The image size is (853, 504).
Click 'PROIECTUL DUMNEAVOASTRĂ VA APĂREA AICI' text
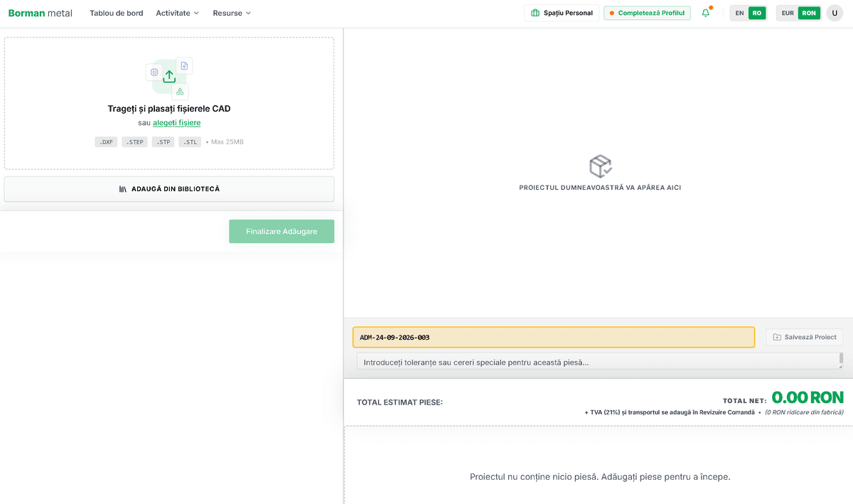[600, 188]
